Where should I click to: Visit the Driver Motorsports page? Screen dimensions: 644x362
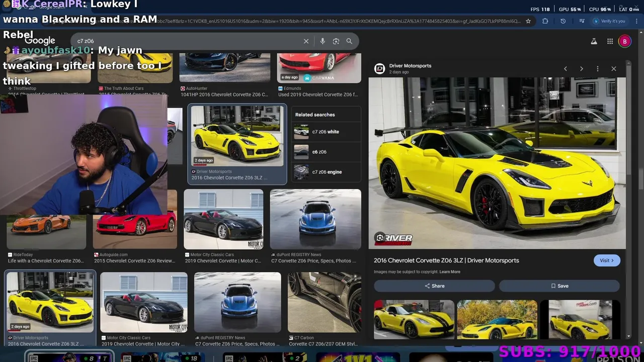[607, 260]
